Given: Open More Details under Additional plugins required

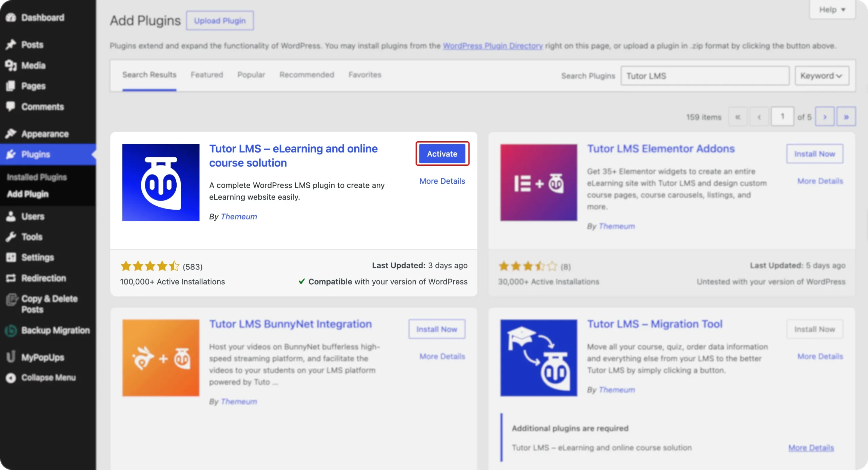Looking at the screenshot, I should [x=811, y=448].
